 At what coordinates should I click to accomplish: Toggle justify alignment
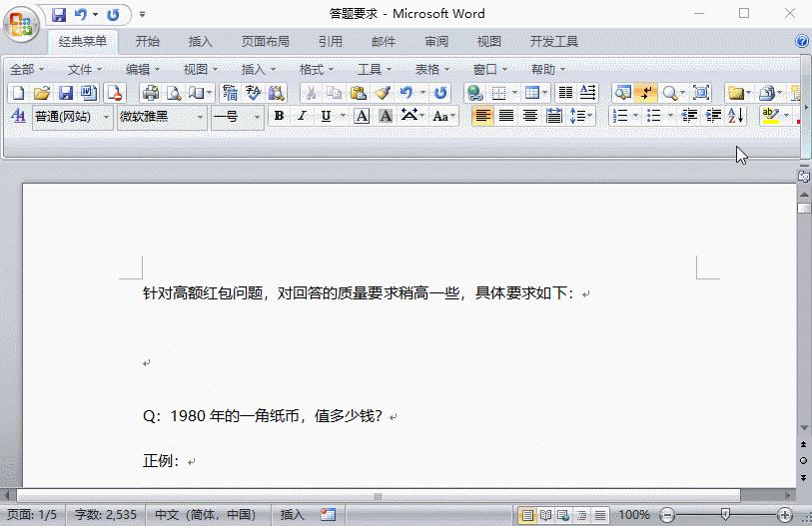[x=506, y=116]
